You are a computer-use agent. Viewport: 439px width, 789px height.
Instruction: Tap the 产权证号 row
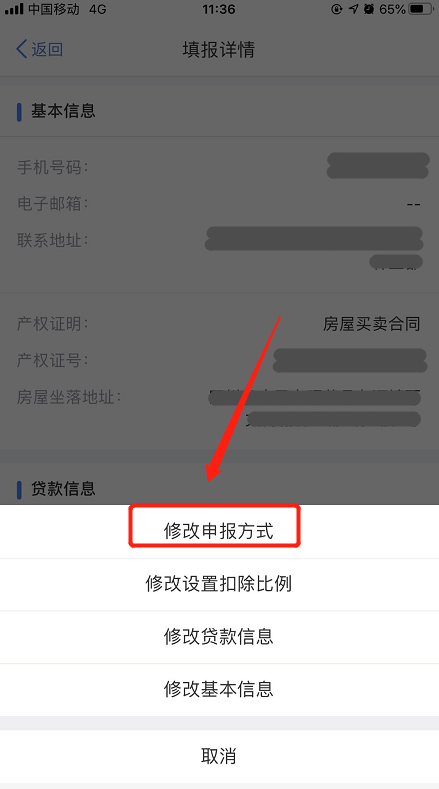(219, 360)
